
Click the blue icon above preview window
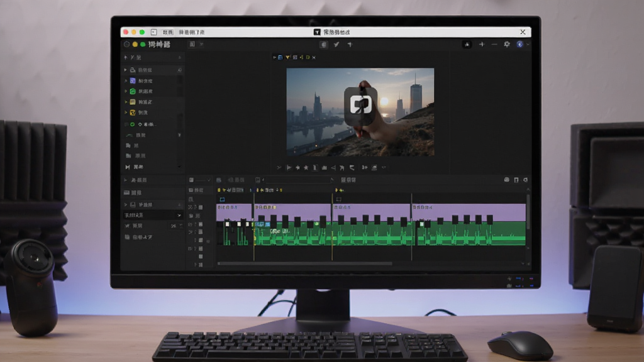pyautogui.click(x=280, y=57)
